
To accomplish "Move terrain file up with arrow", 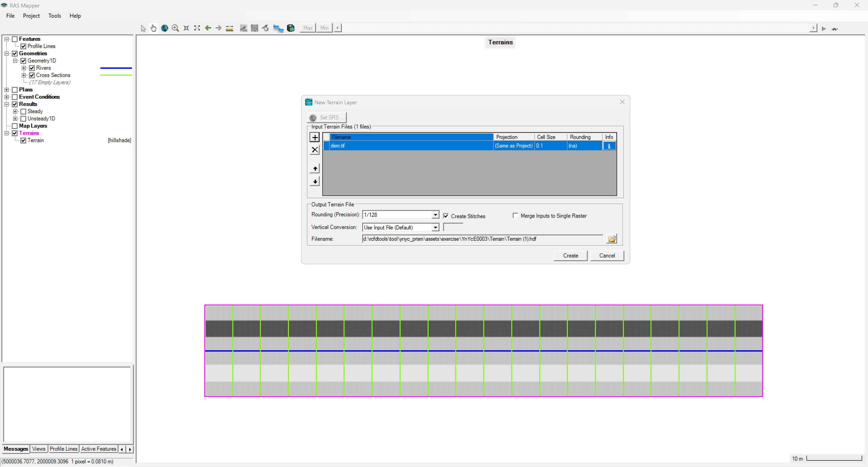I will click(x=315, y=169).
